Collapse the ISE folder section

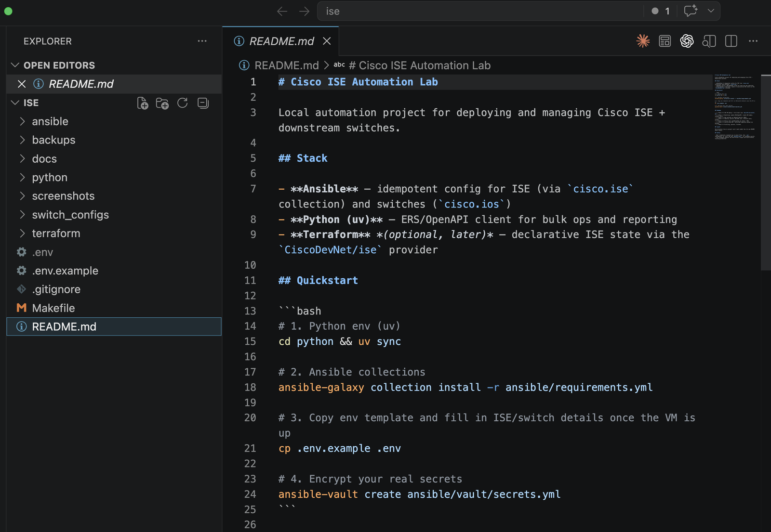click(x=15, y=103)
